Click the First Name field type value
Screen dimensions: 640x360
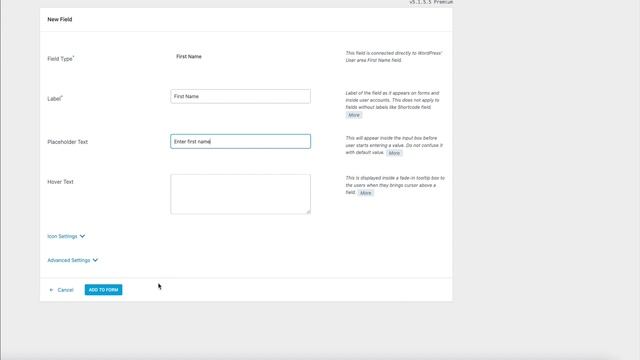click(x=189, y=57)
